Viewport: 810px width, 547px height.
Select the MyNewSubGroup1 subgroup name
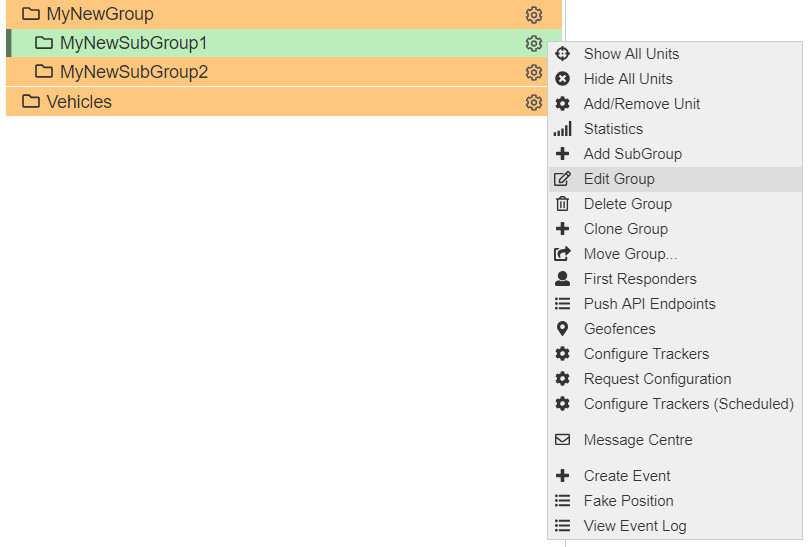coord(133,43)
